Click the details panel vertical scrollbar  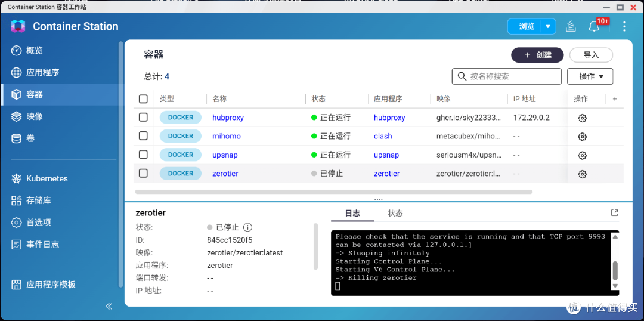315,246
